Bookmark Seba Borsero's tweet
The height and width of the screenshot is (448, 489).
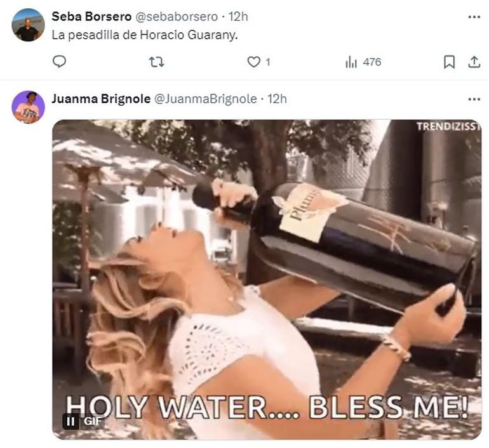[x=449, y=62]
